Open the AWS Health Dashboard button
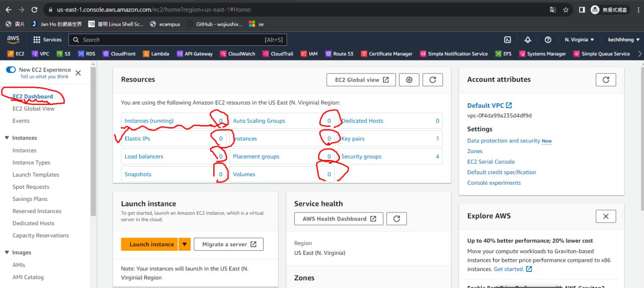This screenshot has width=644, height=288. coord(339,219)
